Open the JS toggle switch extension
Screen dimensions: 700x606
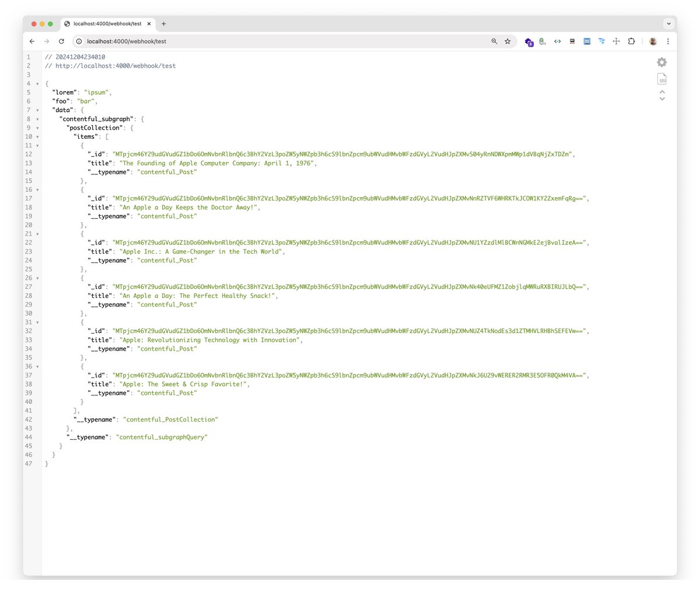coord(542,41)
